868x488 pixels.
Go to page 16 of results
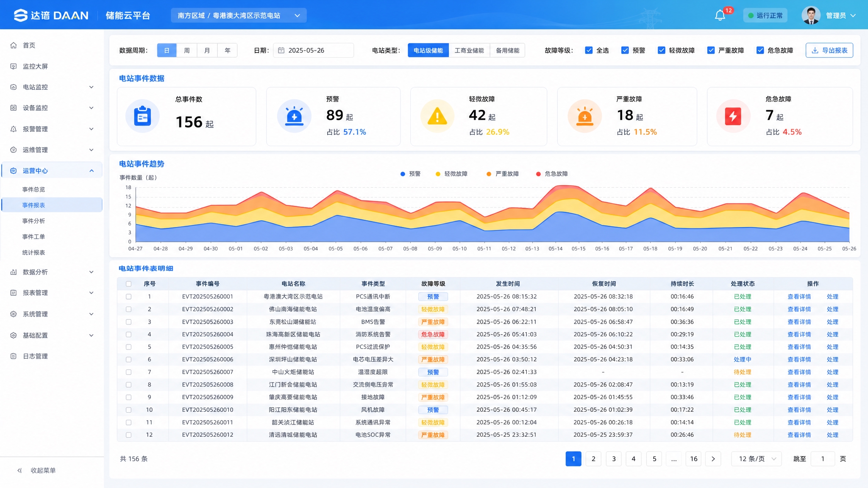(693, 459)
